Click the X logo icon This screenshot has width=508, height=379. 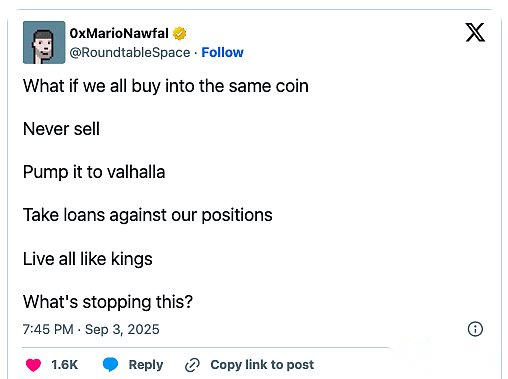pyautogui.click(x=475, y=32)
